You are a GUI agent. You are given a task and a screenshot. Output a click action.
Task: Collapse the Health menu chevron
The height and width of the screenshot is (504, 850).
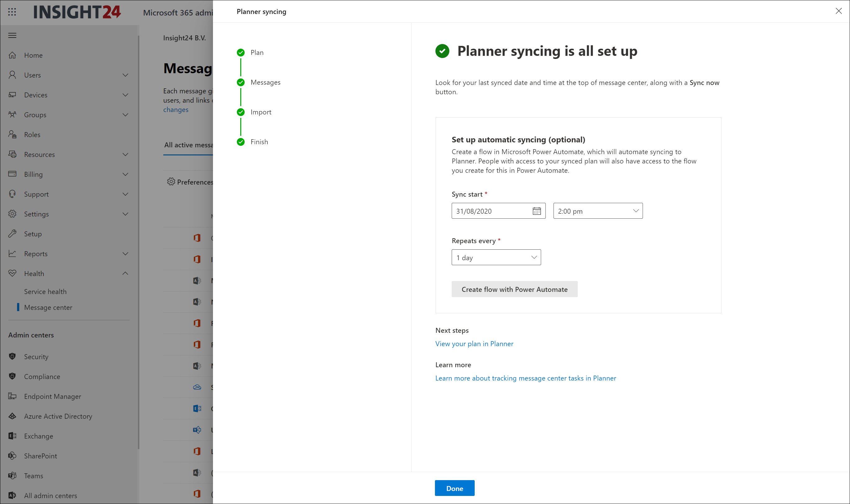[x=125, y=273]
